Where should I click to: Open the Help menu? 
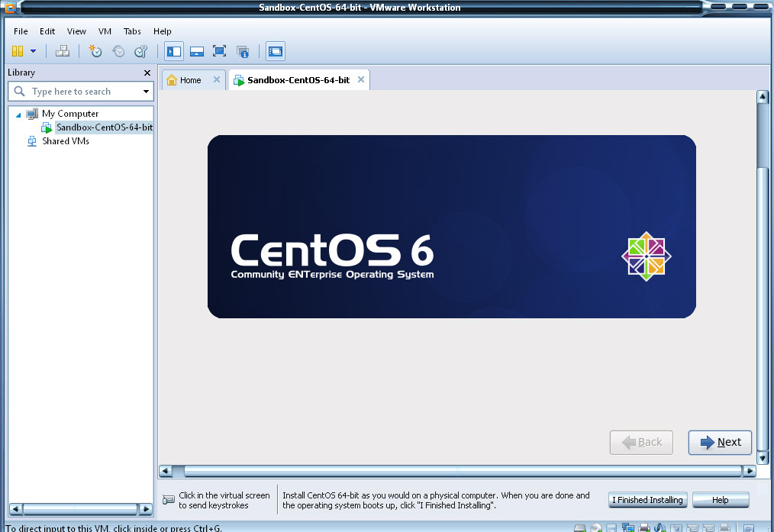[162, 31]
